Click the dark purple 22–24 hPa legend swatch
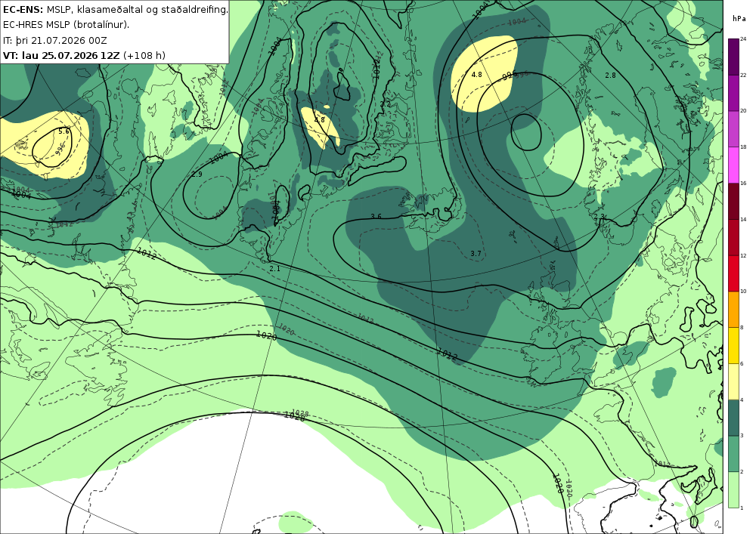The width and height of the screenshot is (756, 534). (733, 57)
